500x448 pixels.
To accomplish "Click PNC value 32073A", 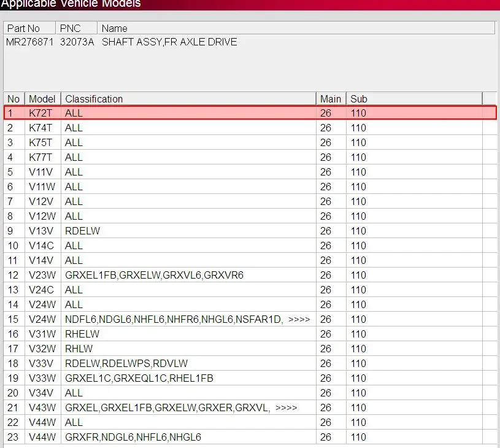I will tap(77, 42).
